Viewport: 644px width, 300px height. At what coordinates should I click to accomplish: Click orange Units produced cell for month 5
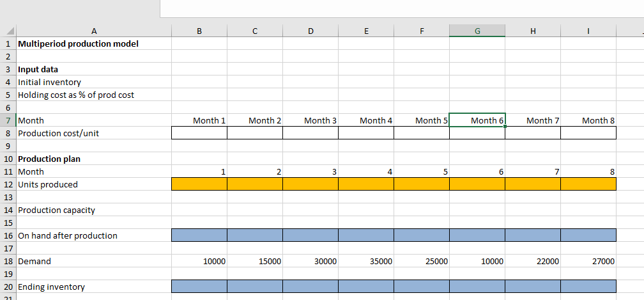coord(422,184)
